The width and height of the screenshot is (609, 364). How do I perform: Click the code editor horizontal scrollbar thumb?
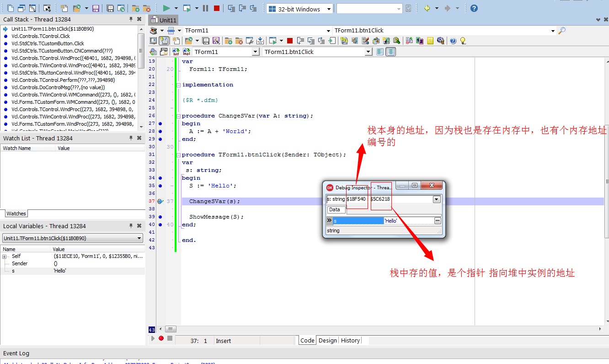[171, 329]
